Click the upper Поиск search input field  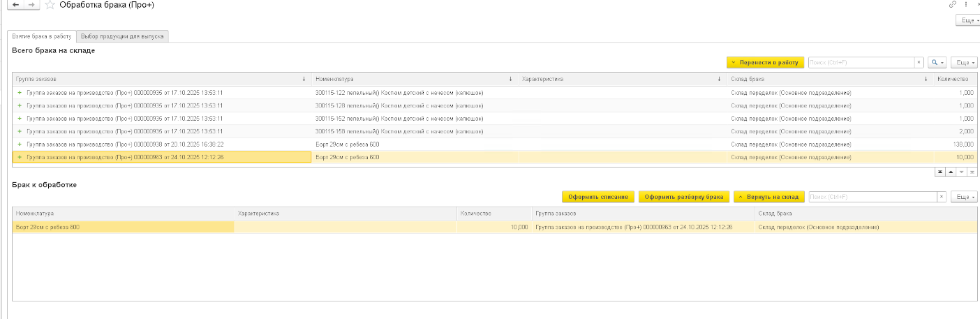(x=861, y=63)
